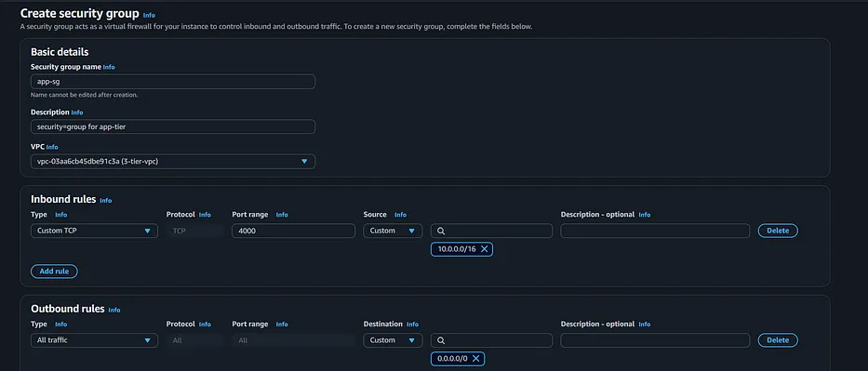Click search icon in outbound destination field
This screenshot has height=371, width=868.
coord(441,340)
